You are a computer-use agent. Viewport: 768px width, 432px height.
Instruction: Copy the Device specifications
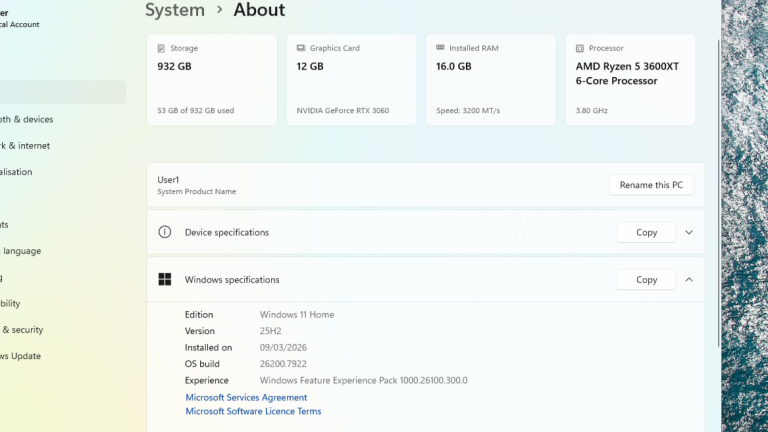(x=646, y=232)
